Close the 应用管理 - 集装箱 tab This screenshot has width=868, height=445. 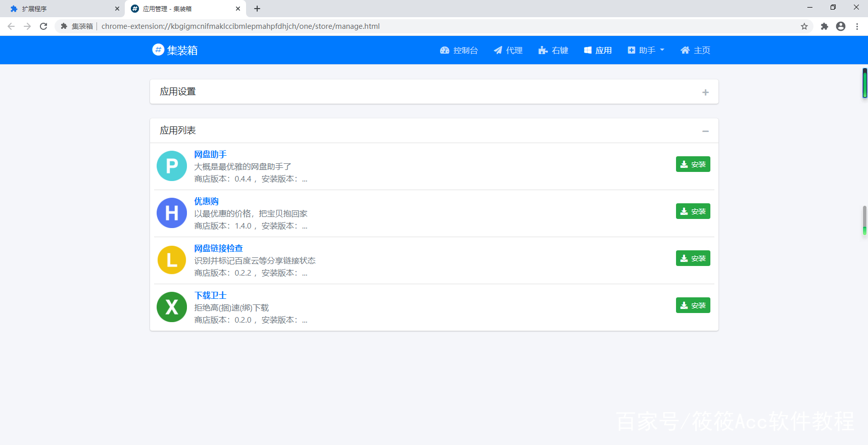click(x=238, y=9)
